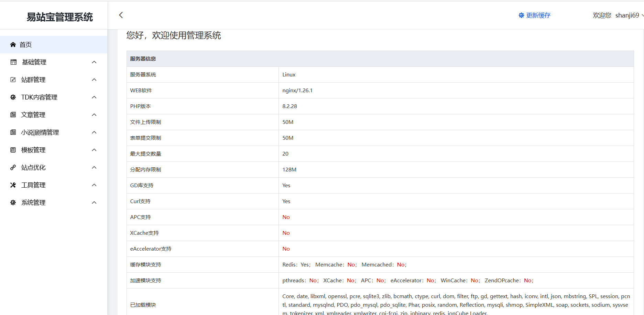Select the 首页 menu item
This screenshot has width=644, height=315.
26,44
